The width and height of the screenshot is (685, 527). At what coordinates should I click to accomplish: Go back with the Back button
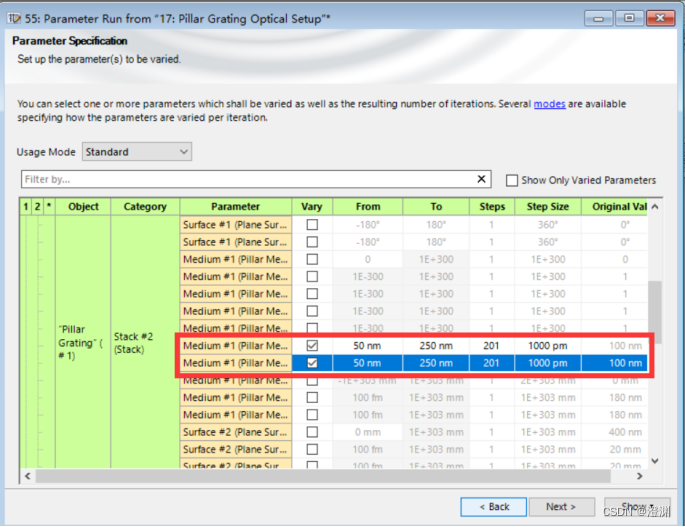click(x=494, y=507)
